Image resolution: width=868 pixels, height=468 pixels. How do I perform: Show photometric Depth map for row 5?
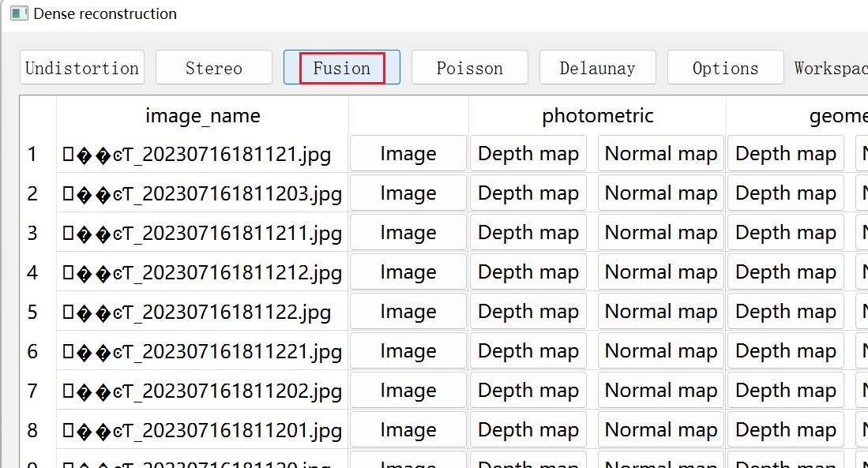[528, 312]
